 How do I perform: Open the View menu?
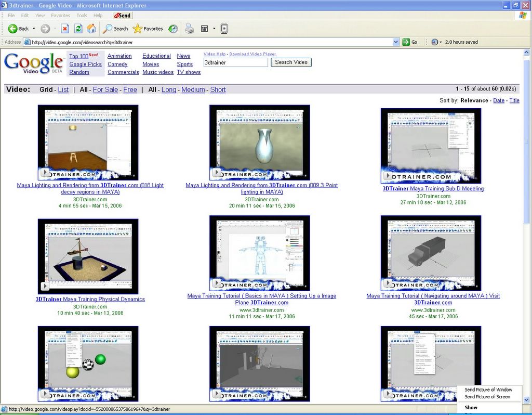[40, 15]
